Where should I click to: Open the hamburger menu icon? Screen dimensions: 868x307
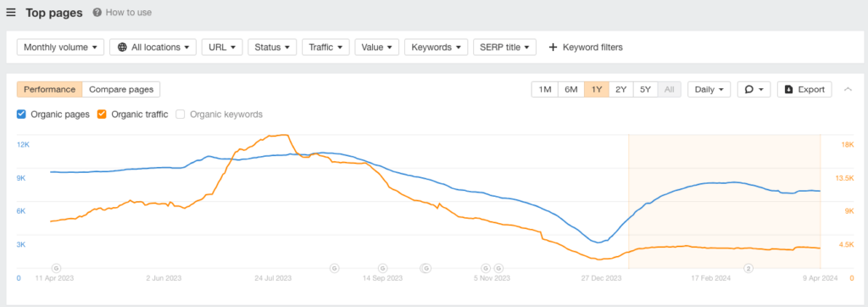coord(11,12)
